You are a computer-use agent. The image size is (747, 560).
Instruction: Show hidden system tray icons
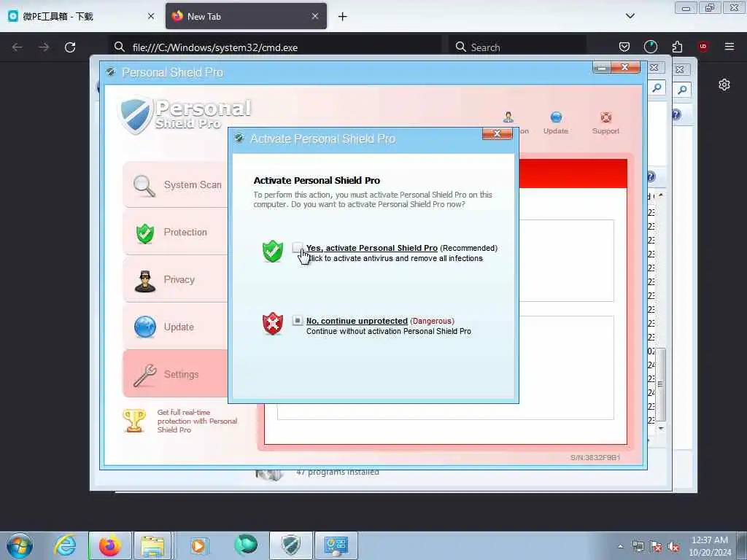click(620, 546)
